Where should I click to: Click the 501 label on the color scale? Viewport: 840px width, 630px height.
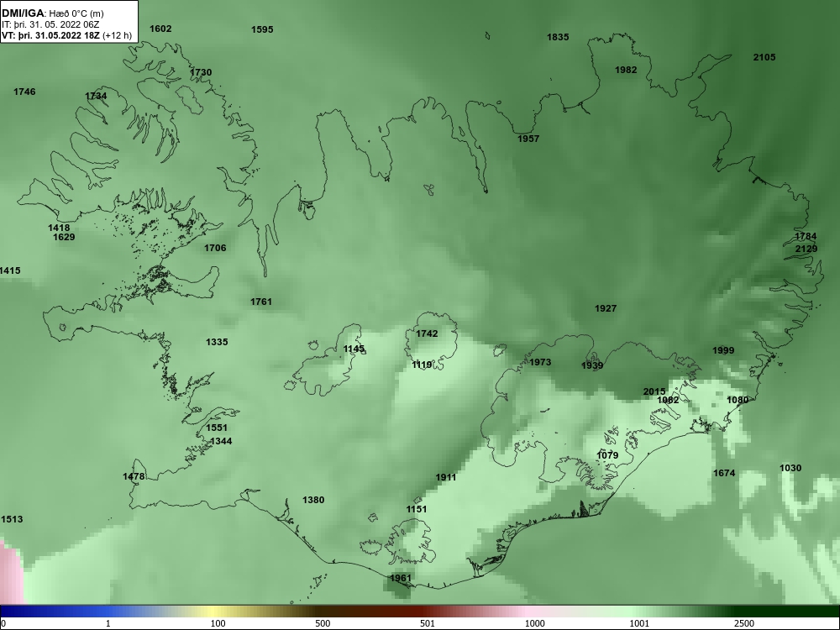click(428, 623)
